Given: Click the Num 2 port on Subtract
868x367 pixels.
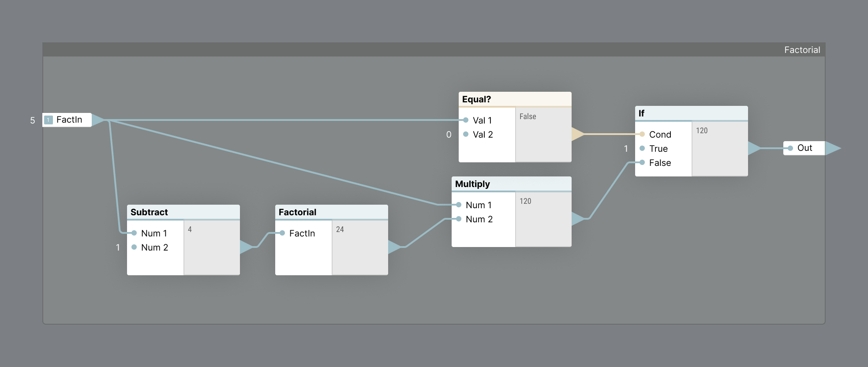Looking at the screenshot, I should [x=135, y=247].
